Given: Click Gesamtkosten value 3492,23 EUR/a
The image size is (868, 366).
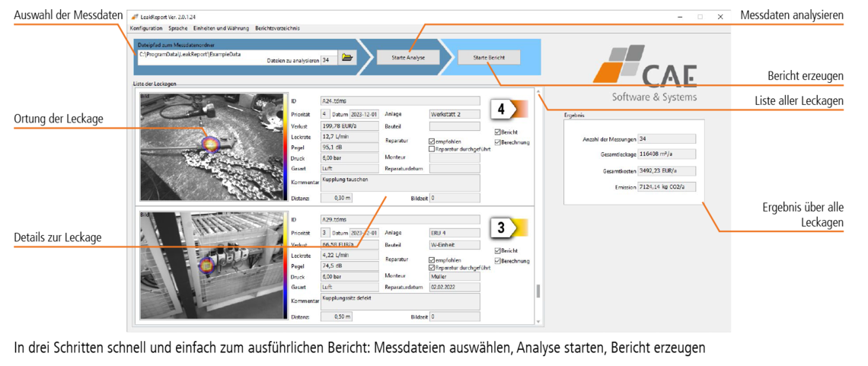Looking at the screenshot, I should pos(666,171).
